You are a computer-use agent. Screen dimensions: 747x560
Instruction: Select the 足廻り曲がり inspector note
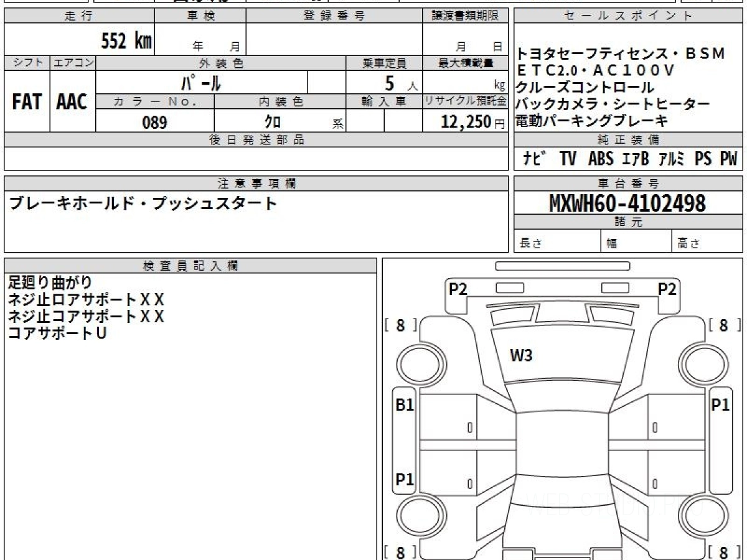click(x=50, y=282)
